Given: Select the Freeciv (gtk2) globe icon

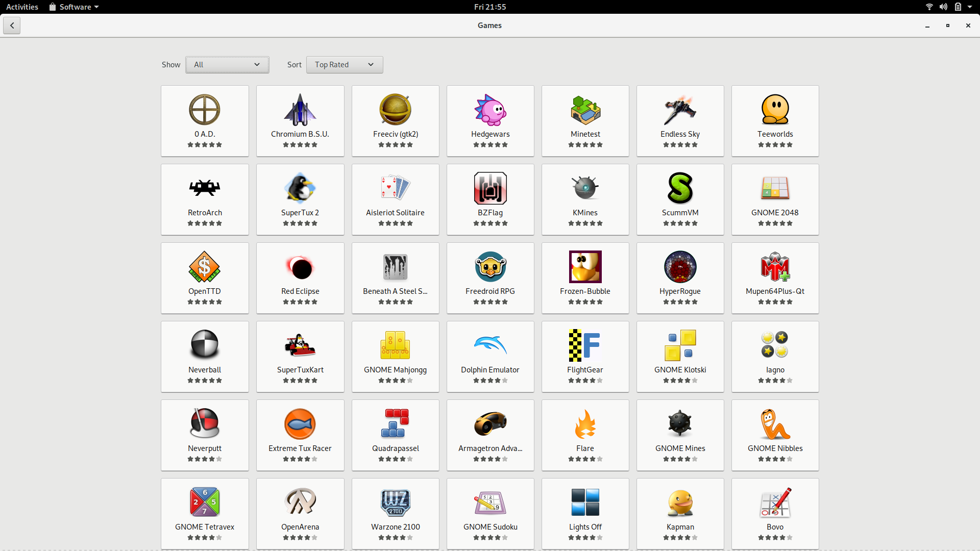Looking at the screenshot, I should pyautogui.click(x=396, y=110).
